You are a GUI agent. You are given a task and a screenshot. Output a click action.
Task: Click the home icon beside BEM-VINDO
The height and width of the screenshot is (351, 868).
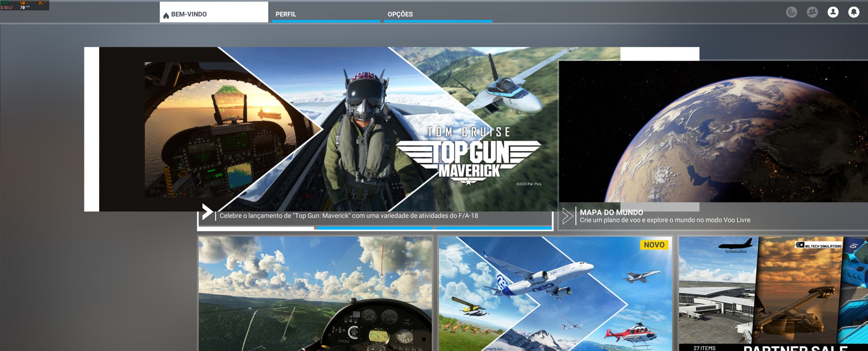(166, 15)
